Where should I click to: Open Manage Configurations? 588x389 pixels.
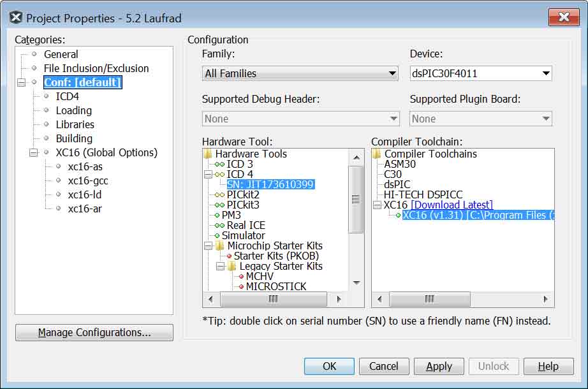pos(94,333)
